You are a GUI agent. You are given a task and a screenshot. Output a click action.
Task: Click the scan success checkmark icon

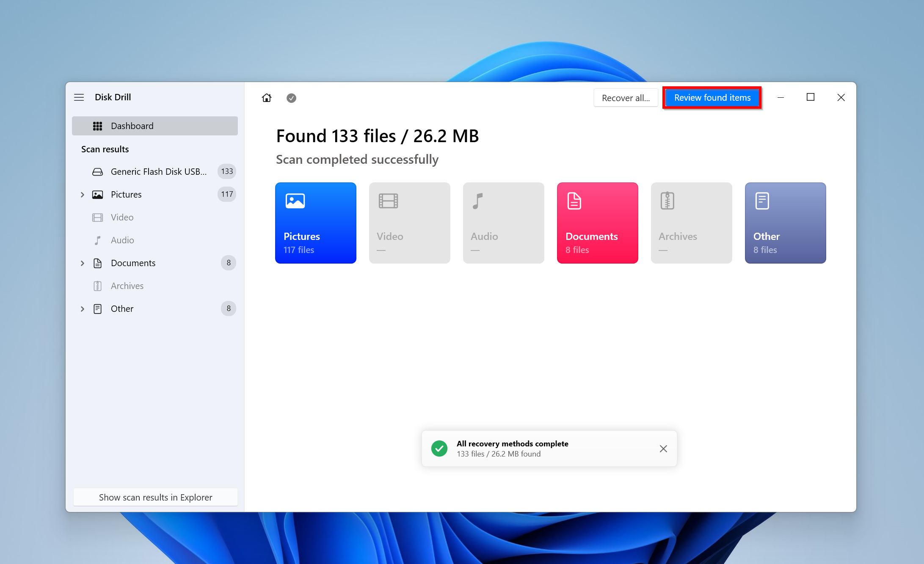(291, 98)
